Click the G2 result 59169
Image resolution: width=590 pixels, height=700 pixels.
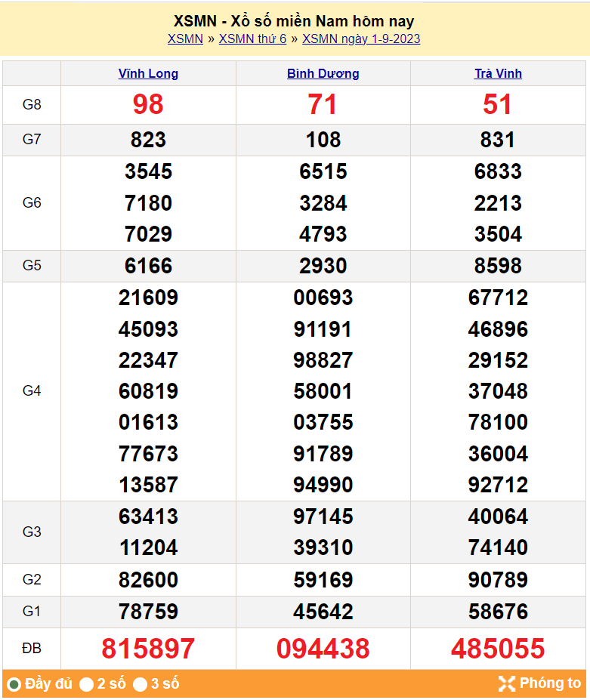point(323,580)
